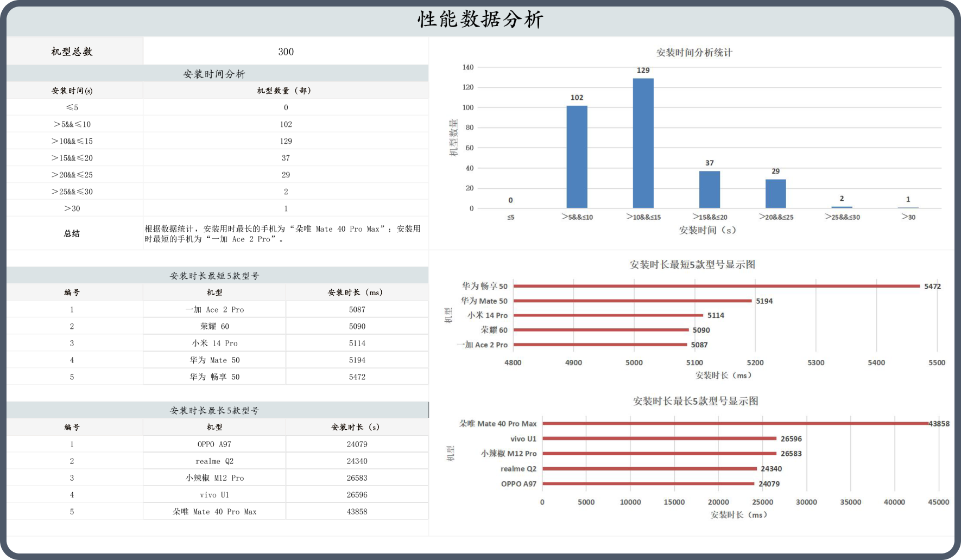The image size is (961, 560).
Task: Select the 性能数据分析 page title
Action: coord(480,20)
